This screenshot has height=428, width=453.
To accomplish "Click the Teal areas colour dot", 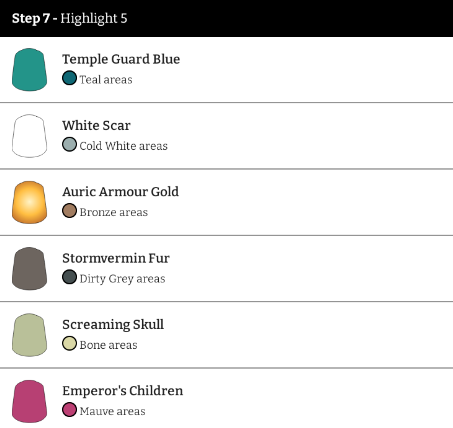I will pyautogui.click(x=69, y=78).
